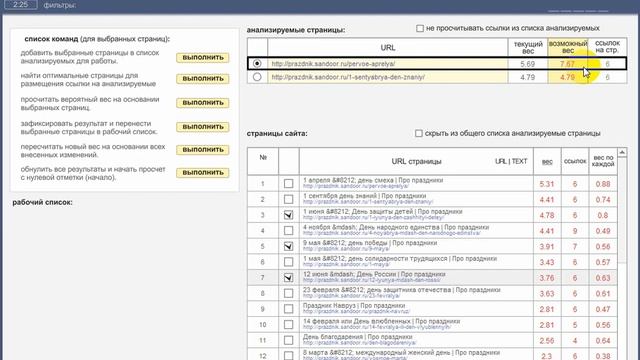Check row 8 '23 февраля' checkbox
This screenshot has height=360, width=640.
tap(288, 293)
